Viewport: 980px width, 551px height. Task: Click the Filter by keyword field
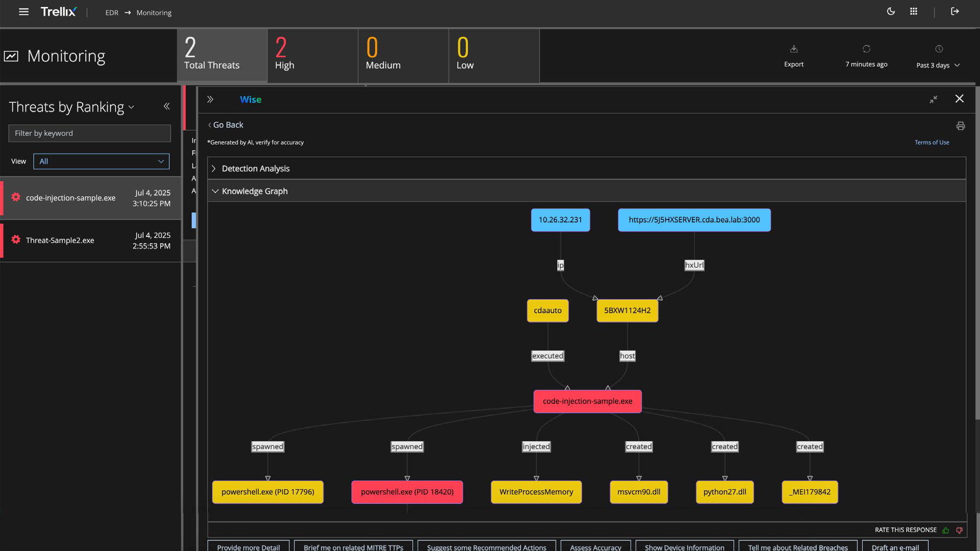click(90, 133)
